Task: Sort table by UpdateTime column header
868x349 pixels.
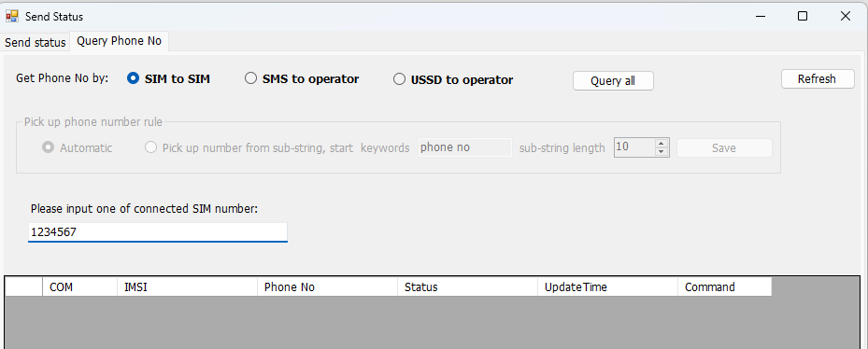Action: (x=607, y=287)
